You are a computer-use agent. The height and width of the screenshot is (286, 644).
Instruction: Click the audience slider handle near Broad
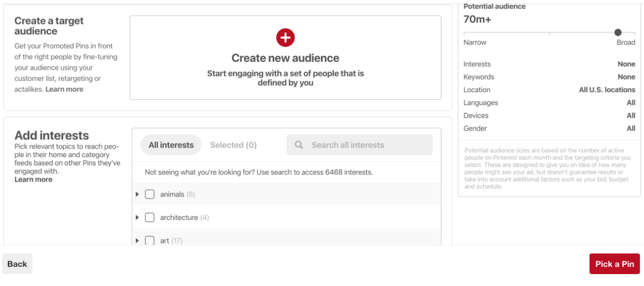coord(618,33)
